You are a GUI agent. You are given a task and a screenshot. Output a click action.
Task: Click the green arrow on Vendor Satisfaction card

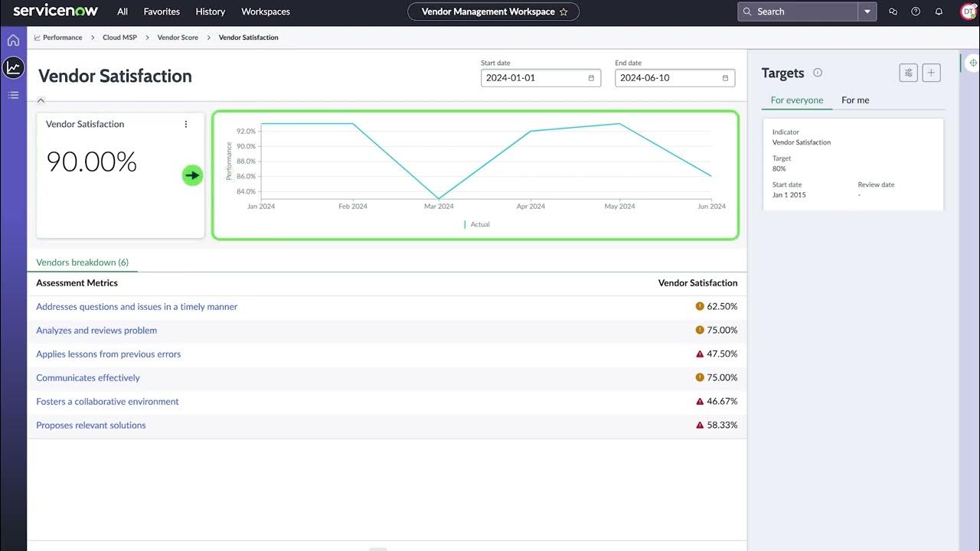click(x=192, y=174)
